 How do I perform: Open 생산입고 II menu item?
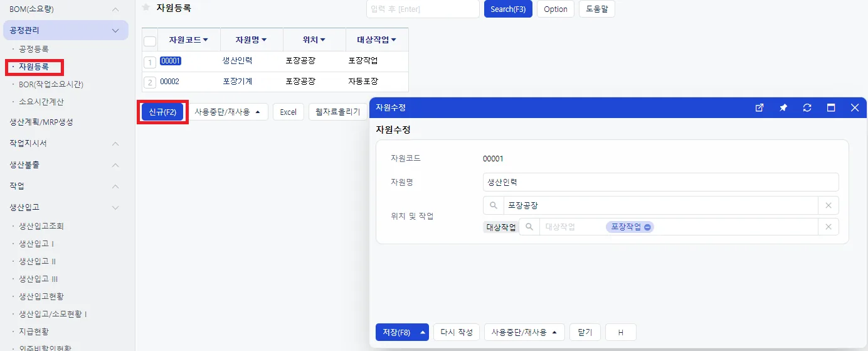click(38, 261)
